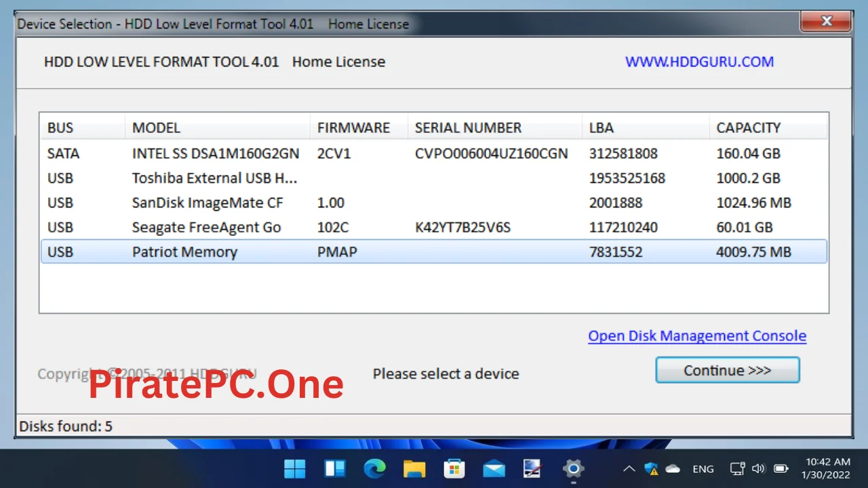Open the Windows Start menu
868x488 pixels.
click(x=295, y=468)
